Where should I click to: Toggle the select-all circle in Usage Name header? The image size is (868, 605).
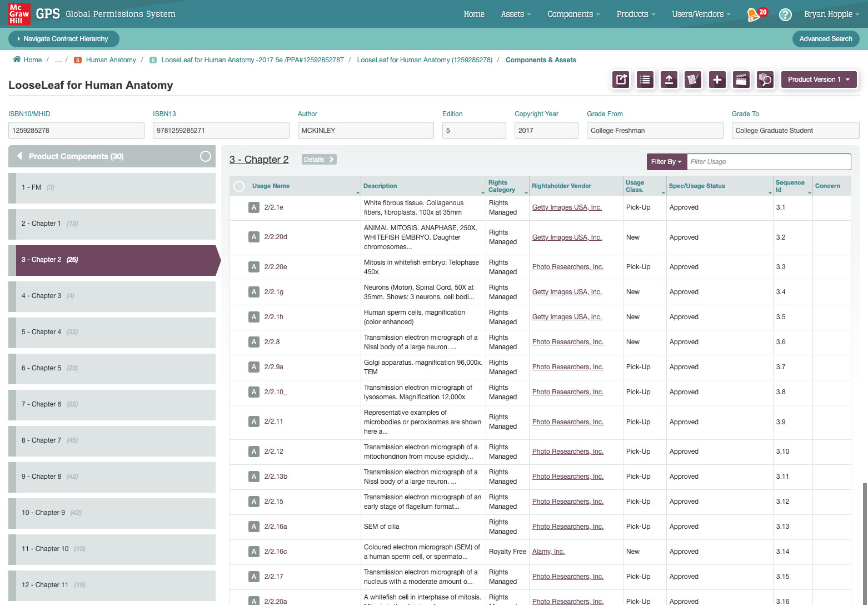(x=239, y=186)
